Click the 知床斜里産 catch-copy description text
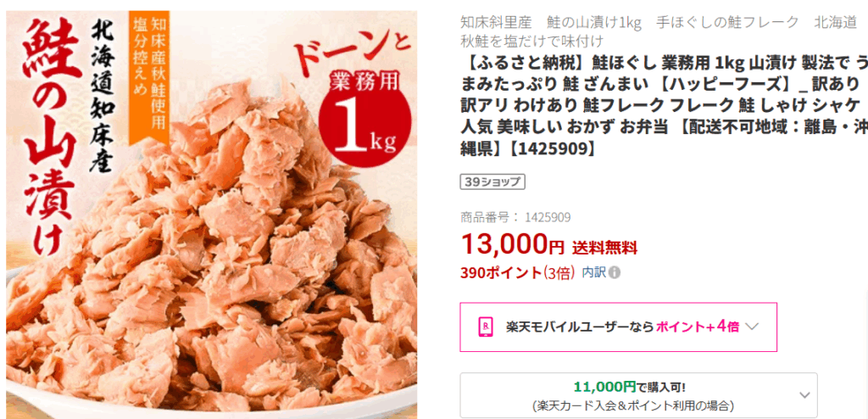The image size is (868, 419). pyautogui.click(x=659, y=31)
